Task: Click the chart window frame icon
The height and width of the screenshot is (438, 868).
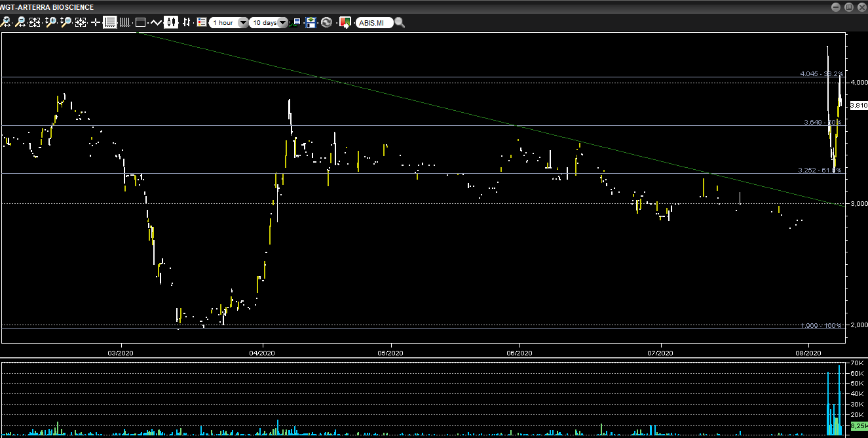Action: click(140, 22)
